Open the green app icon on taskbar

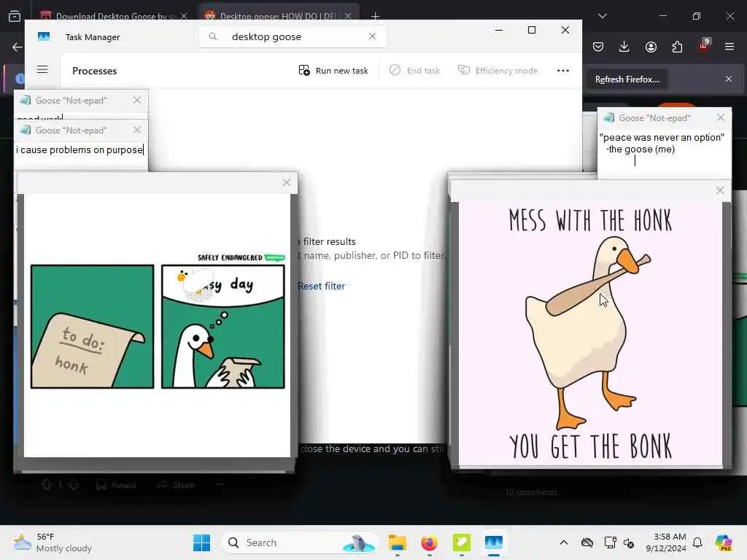pyautogui.click(x=461, y=542)
